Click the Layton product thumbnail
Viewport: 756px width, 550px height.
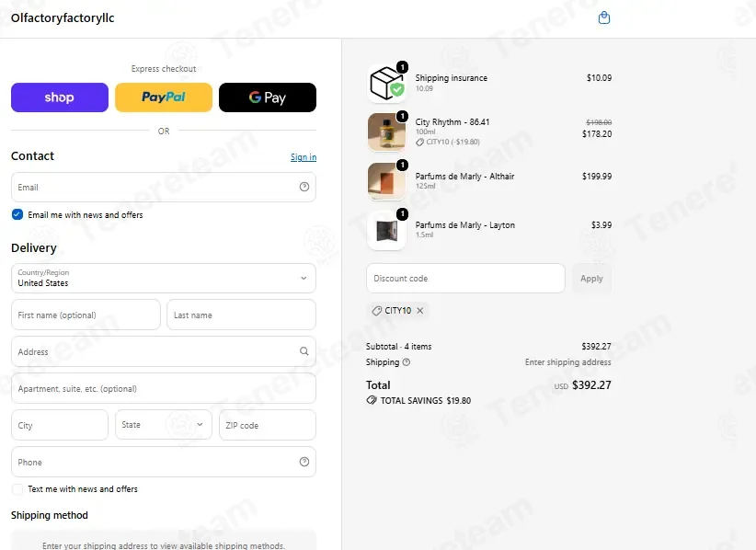click(x=386, y=230)
